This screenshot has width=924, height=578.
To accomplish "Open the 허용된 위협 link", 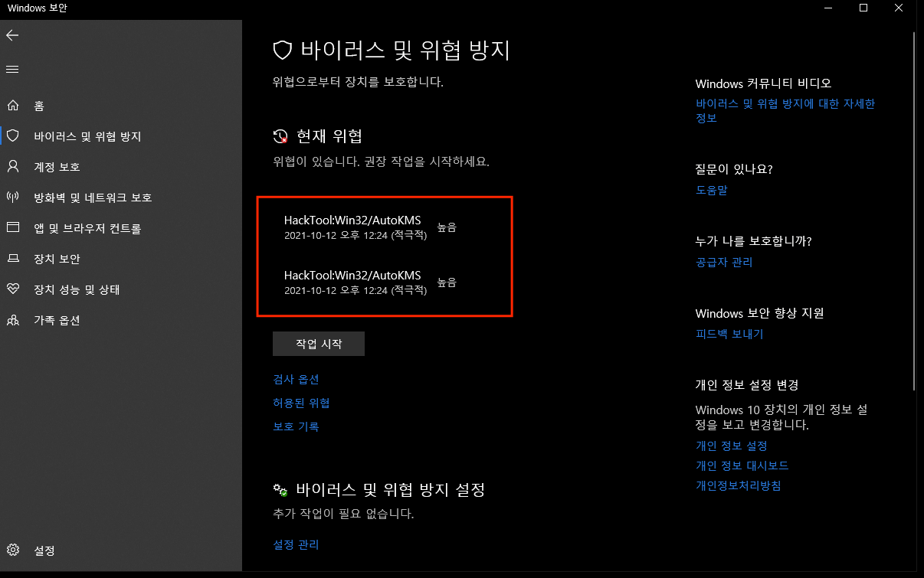I will pyautogui.click(x=301, y=403).
